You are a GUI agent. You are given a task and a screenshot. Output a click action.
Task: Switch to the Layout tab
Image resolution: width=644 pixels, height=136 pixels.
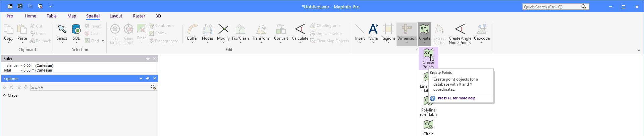click(116, 16)
